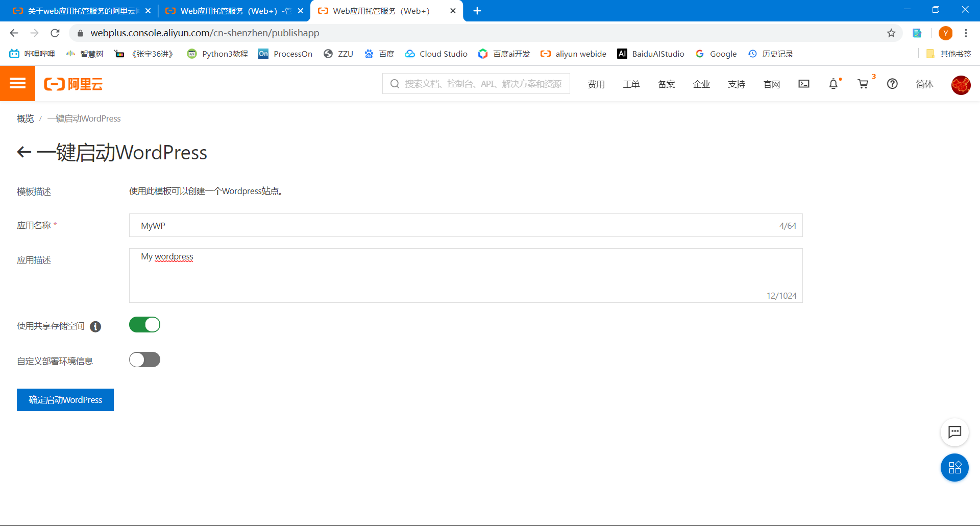Open Chrome's three-dot menu

(966, 33)
